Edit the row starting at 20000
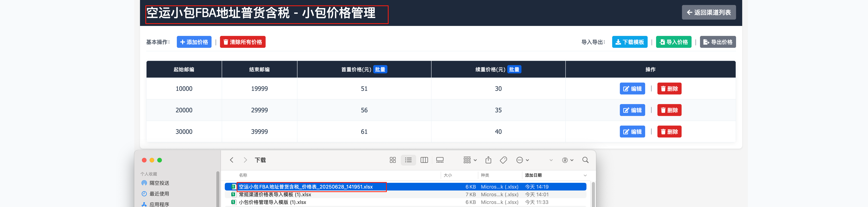The image size is (868, 207). [632, 110]
